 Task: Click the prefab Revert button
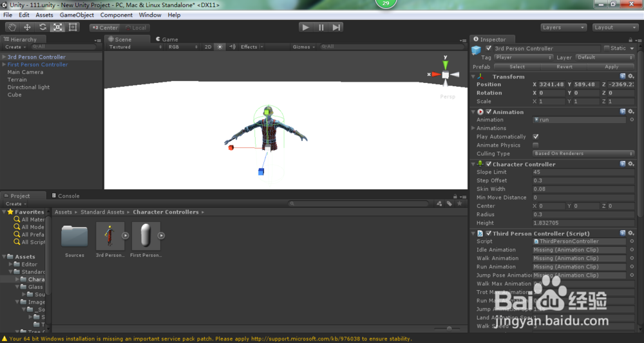point(564,66)
